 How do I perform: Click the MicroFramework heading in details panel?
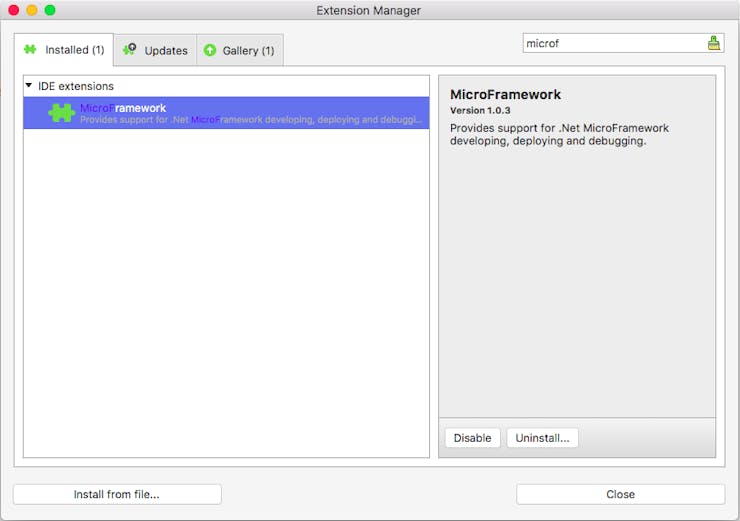tap(505, 94)
